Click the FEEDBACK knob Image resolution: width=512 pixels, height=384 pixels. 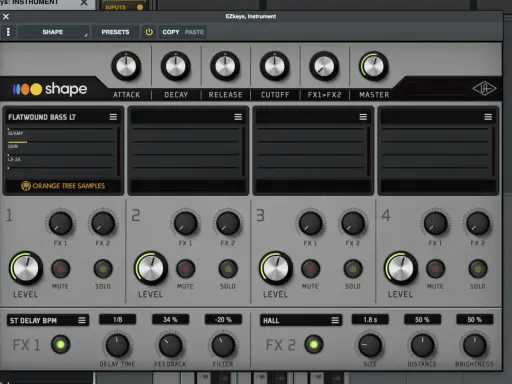170,345
